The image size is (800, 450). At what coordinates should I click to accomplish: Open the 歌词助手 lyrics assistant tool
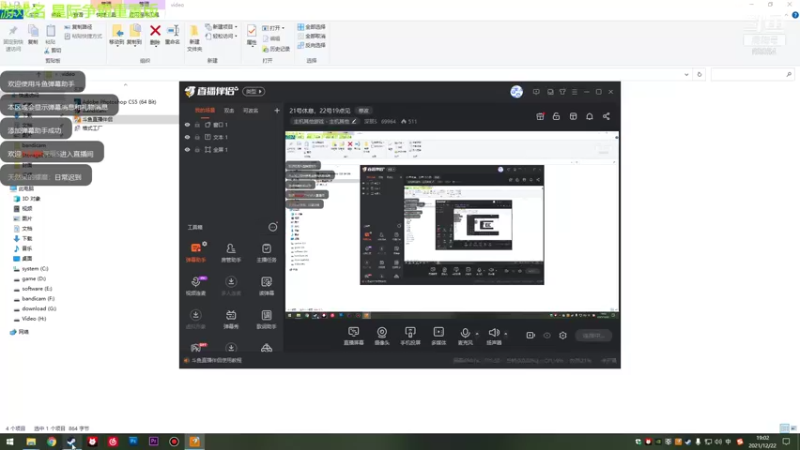coord(266,319)
